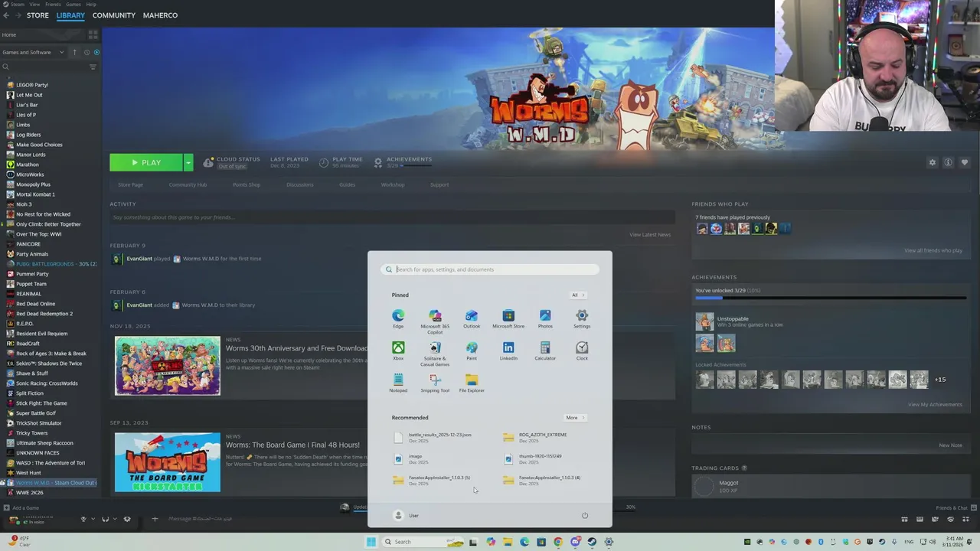Screen dimensions: 980x551
Task: Open the Store Page link
Action: click(130, 184)
